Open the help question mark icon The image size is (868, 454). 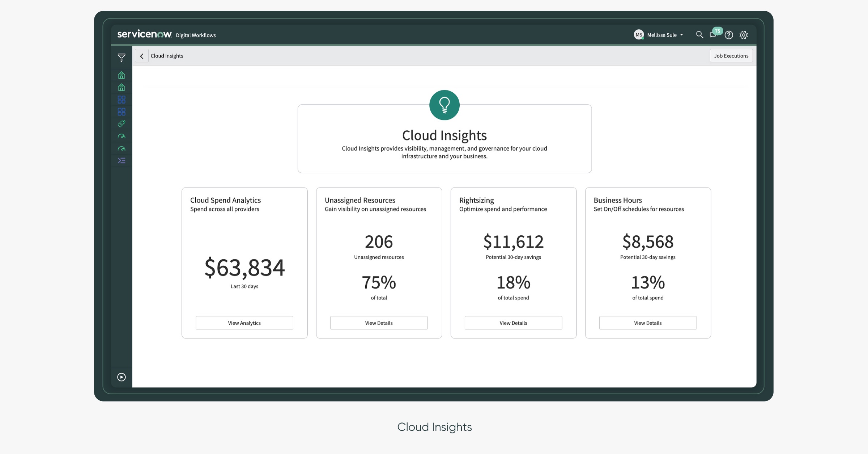(729, 35)
